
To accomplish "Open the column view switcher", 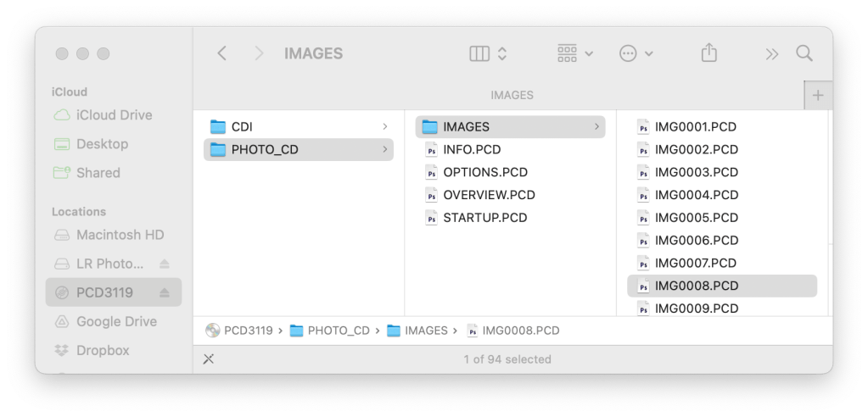I will [x=488, y=53].
